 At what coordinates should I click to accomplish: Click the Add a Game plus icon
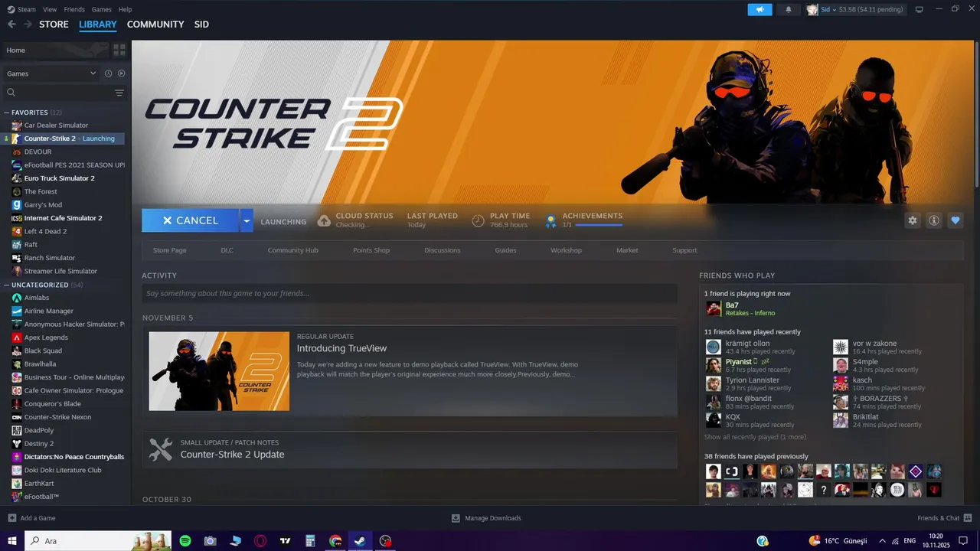click(11, 518)
